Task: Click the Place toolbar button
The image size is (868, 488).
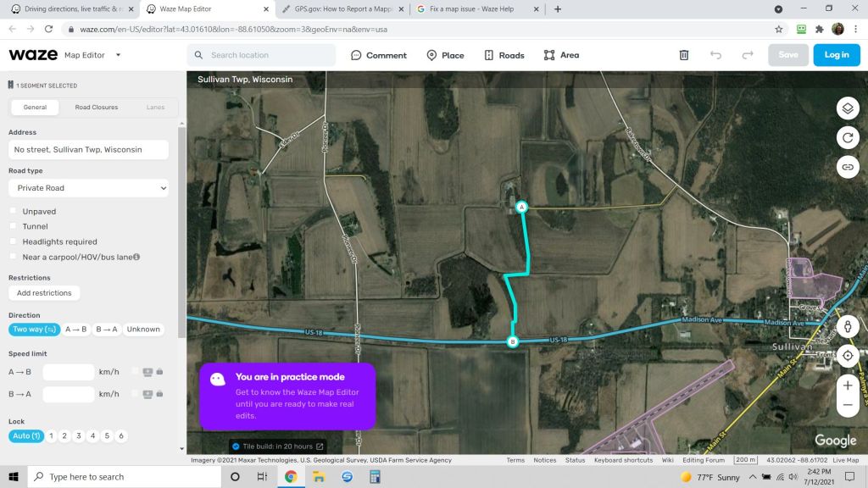Action: (445, 55)
